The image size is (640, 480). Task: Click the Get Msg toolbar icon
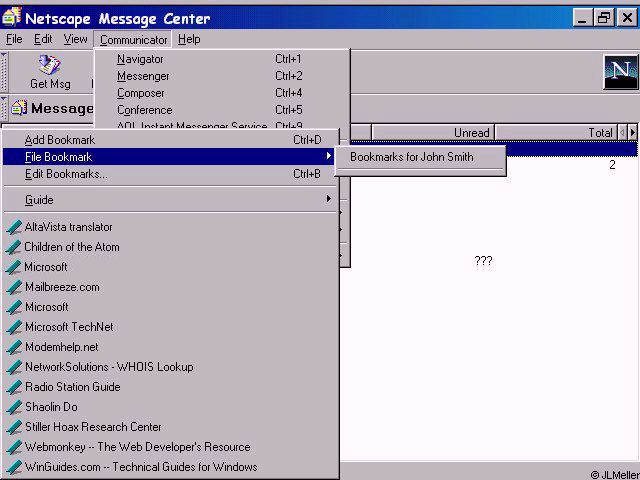(49, 64)
